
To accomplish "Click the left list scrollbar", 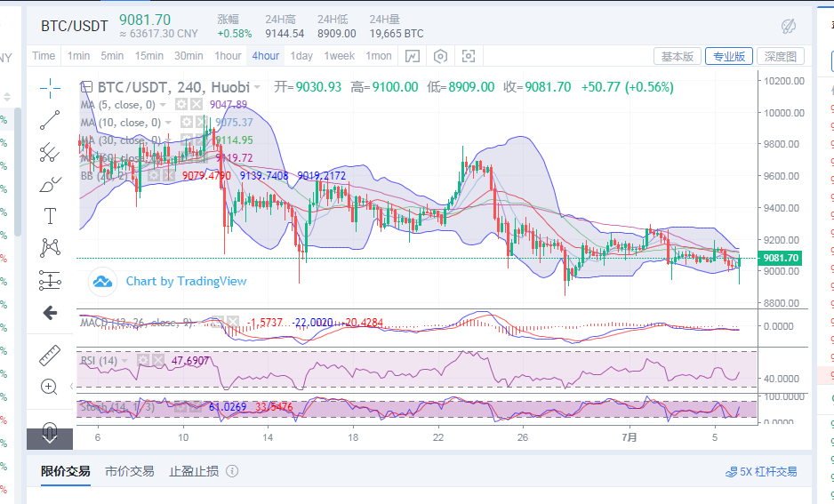I will tap(18, 172).
